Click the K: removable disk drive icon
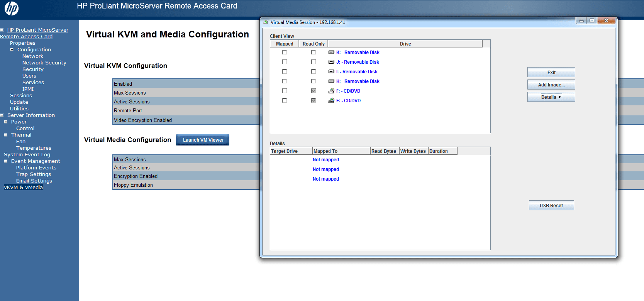This screenshot has height=301, width=644. click(x=331, y=52)
